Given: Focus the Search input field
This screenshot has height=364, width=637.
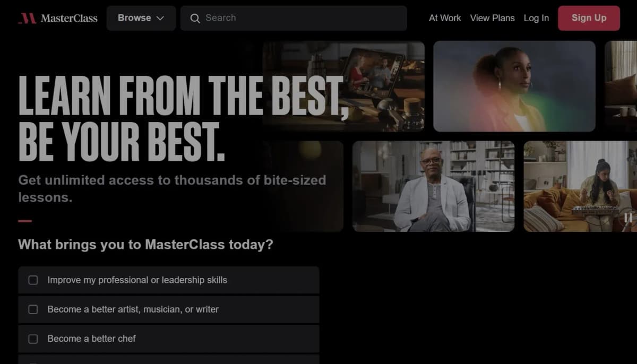Looking at the screenshot, I should 294,18.
